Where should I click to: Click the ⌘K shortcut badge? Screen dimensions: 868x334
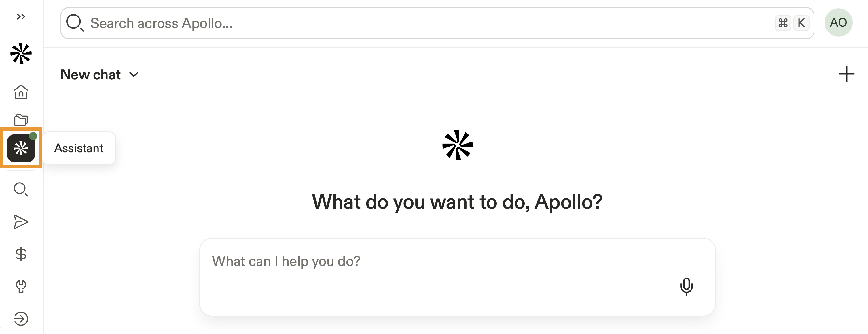[792, 23]
